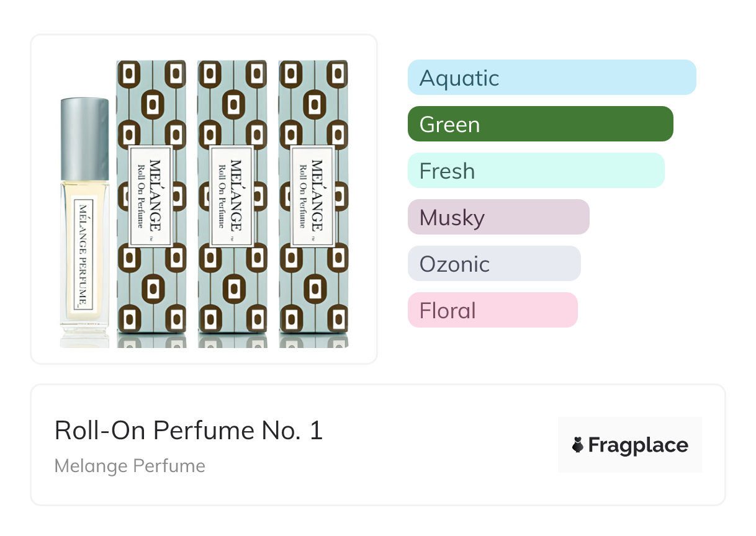Image resolution: width=756 pixels, height=536 pixels.
Task: Click the pink Floral accord bar
Action: coord(492,310)
